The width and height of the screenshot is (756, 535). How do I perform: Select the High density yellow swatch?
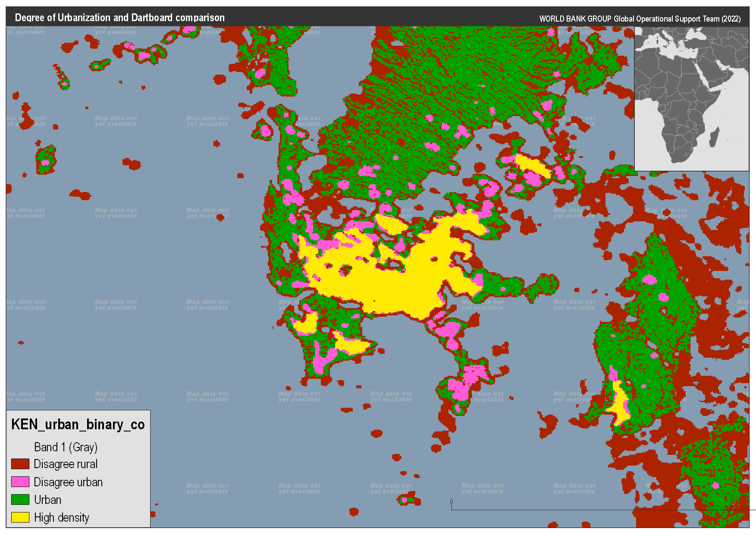[x=19, y=518]
